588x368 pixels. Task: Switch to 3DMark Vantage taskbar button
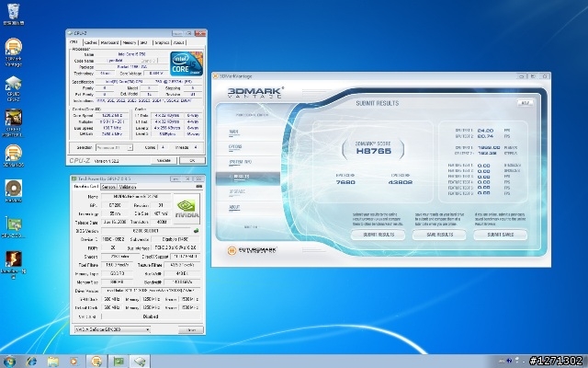pos(96,362)
